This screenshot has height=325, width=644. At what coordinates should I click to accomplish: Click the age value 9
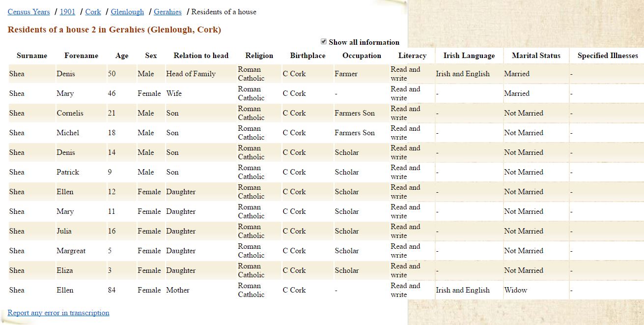(x=110, y=172)
